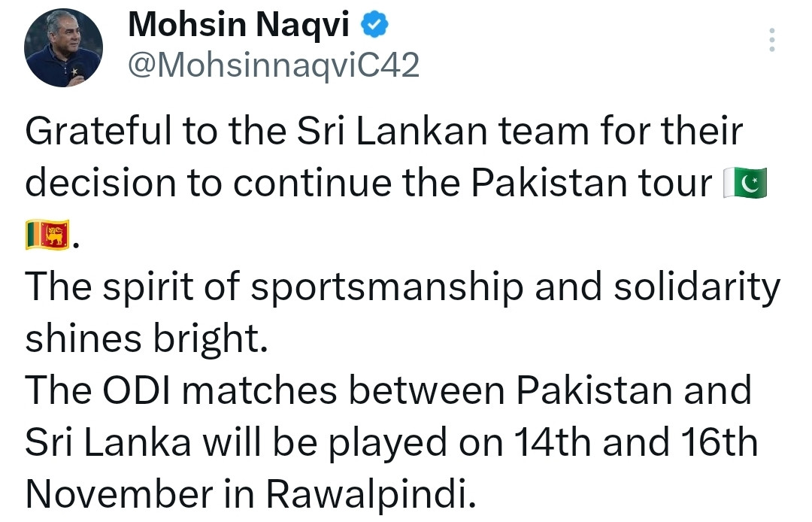This screenshot has height=522, width=812.
Task: Click the blue verified badge
Action: point(374,26)
